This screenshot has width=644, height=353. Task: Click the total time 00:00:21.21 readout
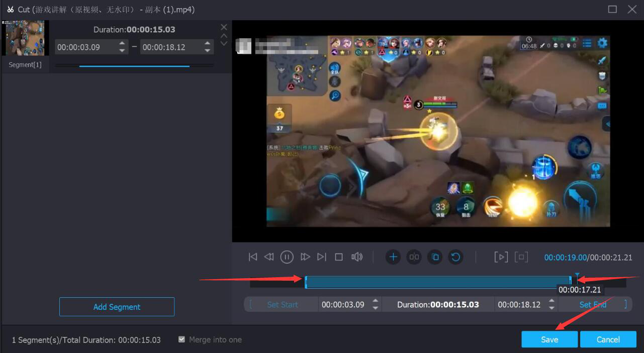pos(611,258)
